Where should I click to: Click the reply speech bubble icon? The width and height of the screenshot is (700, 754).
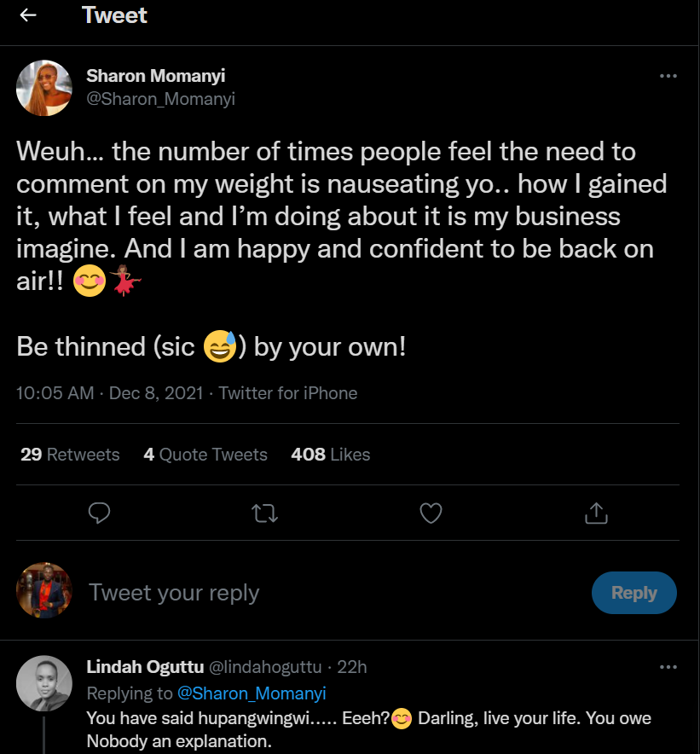click(100, 513)
